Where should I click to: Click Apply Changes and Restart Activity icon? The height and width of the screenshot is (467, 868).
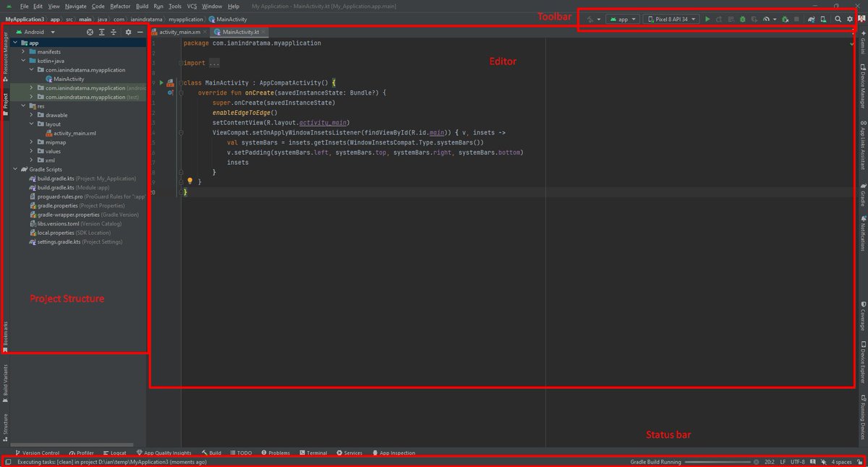tap(719, 20)
